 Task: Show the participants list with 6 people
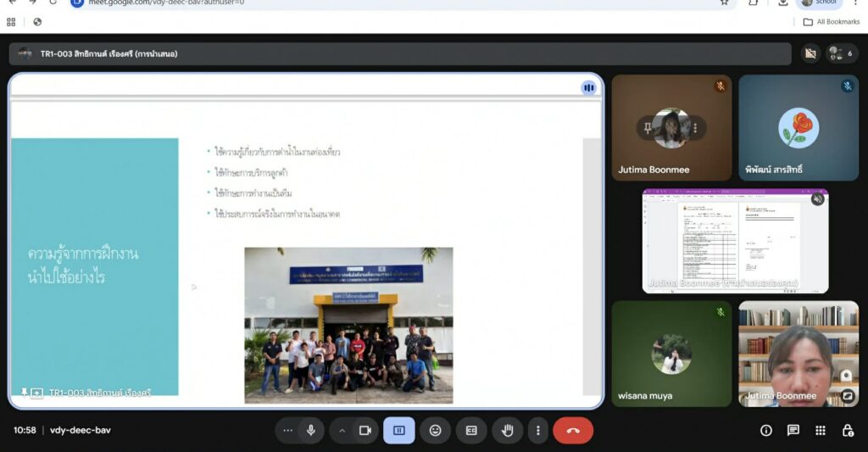[839, 53]
